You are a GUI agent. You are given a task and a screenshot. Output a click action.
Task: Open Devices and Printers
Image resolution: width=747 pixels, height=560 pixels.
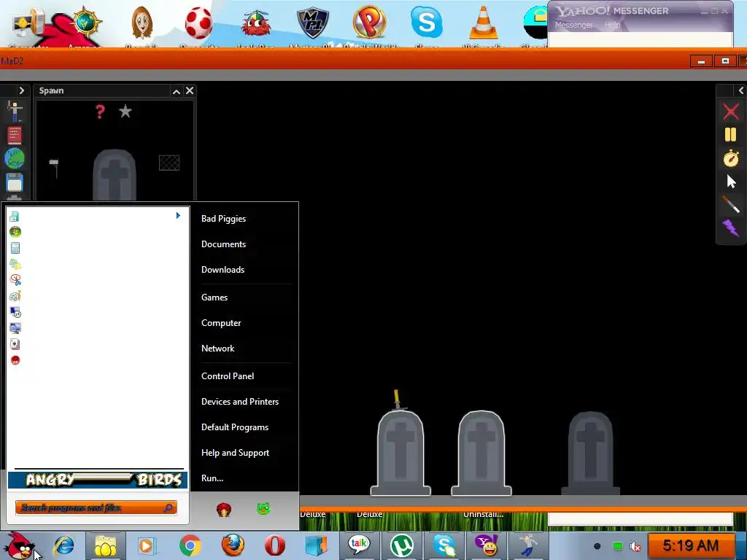(x=240, y=402)
